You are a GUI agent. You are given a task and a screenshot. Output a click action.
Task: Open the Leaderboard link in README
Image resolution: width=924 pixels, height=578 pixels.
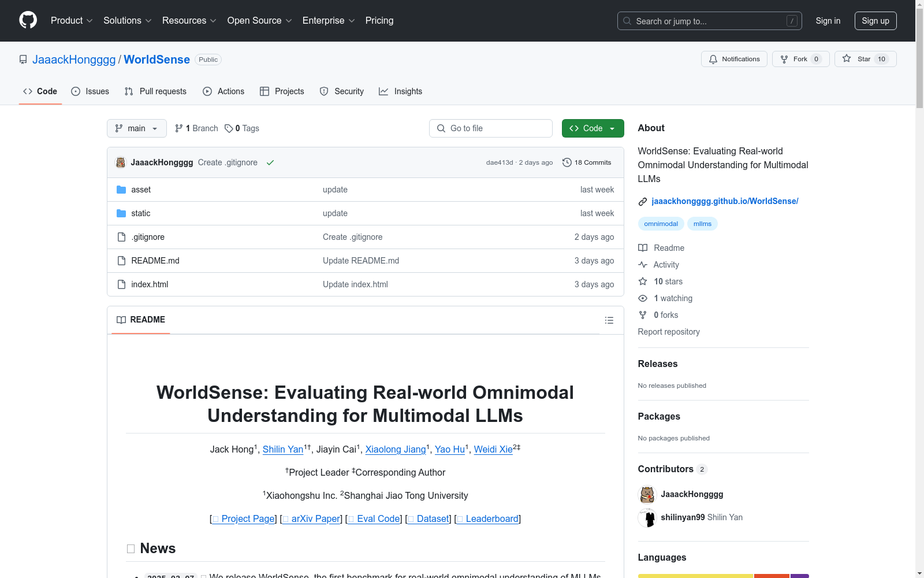point(487,518)
